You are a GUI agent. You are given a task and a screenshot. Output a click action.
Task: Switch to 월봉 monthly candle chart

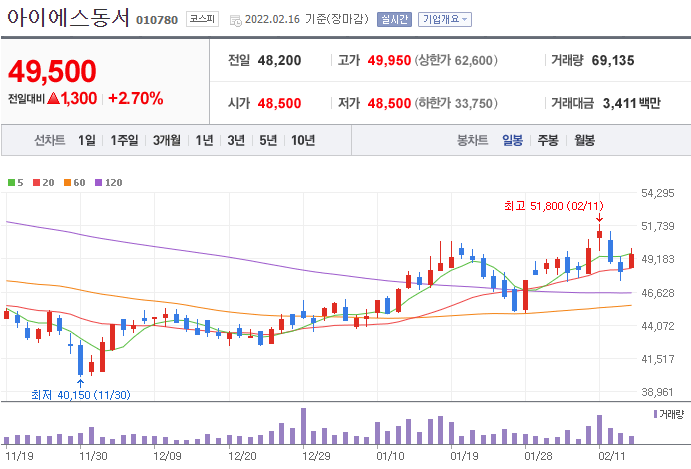585,140
